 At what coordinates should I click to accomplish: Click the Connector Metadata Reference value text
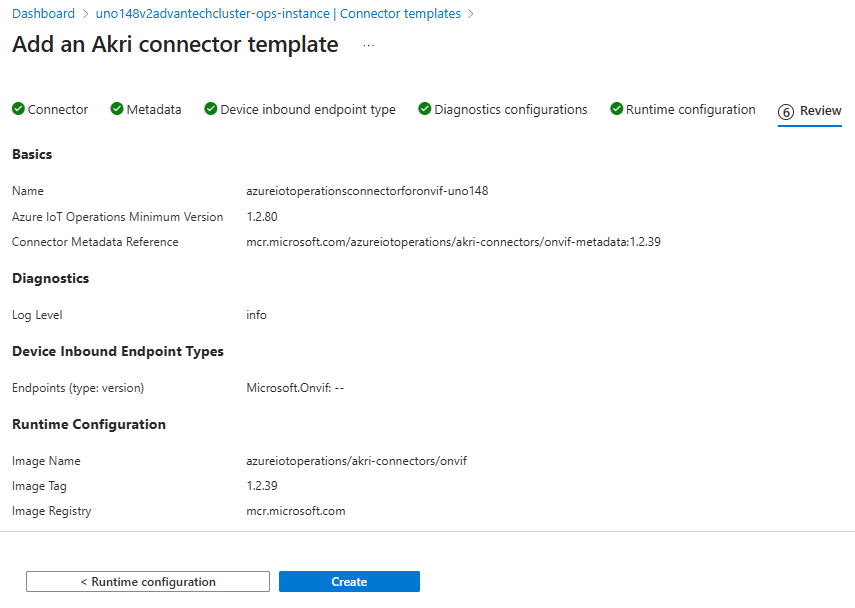coord(453,242)
